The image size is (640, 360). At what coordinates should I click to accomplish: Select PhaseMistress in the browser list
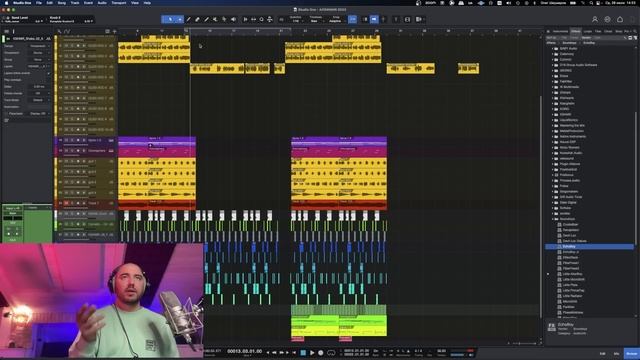573,312
